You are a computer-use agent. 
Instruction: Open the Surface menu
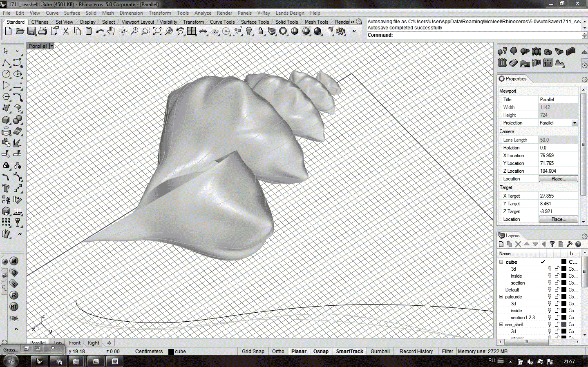72,13
